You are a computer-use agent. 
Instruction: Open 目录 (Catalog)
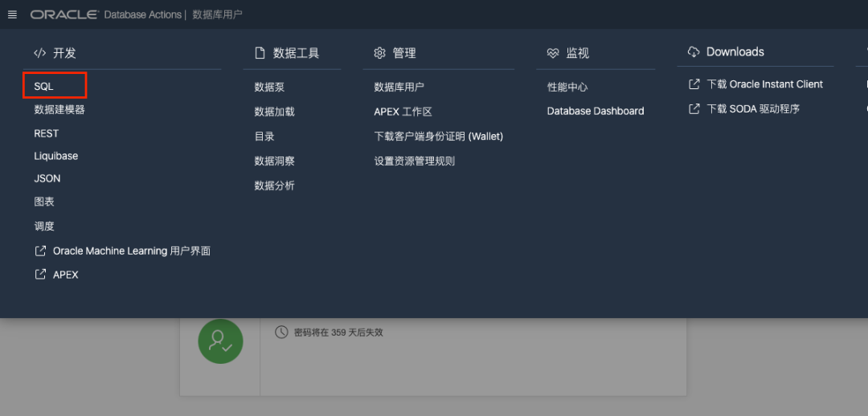pyautogui.click(x=264, y=137)
